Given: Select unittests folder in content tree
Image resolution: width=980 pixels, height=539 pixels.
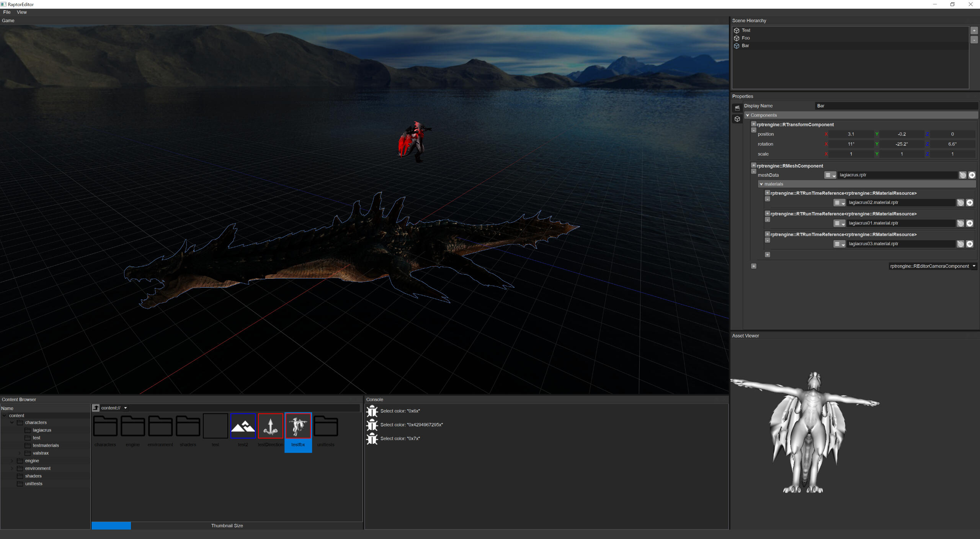Looking at the screenshot, I should click(x=33, y=484).
